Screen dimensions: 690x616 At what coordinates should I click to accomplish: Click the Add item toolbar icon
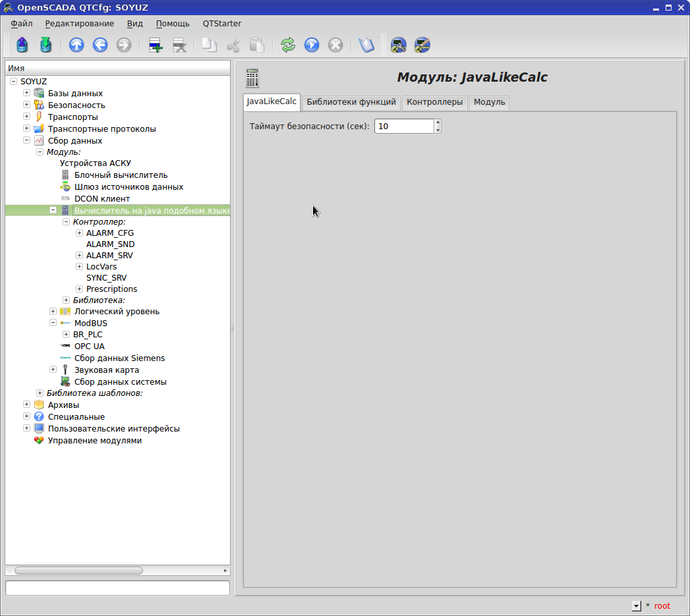coord(156,45)
